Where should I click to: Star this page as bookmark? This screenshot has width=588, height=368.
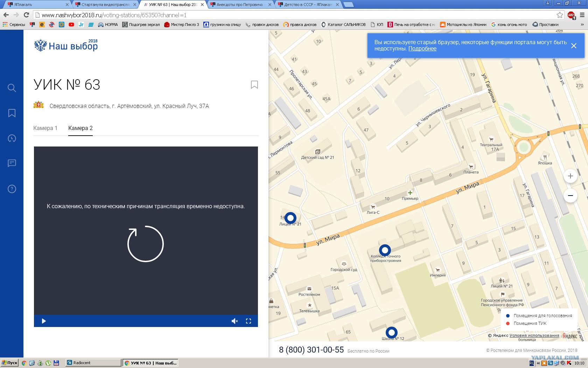560,15
